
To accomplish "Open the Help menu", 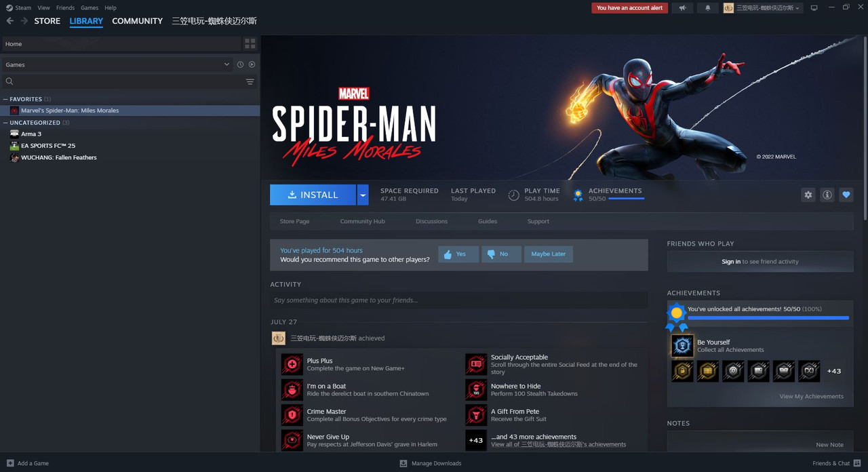I will [111, 8].
